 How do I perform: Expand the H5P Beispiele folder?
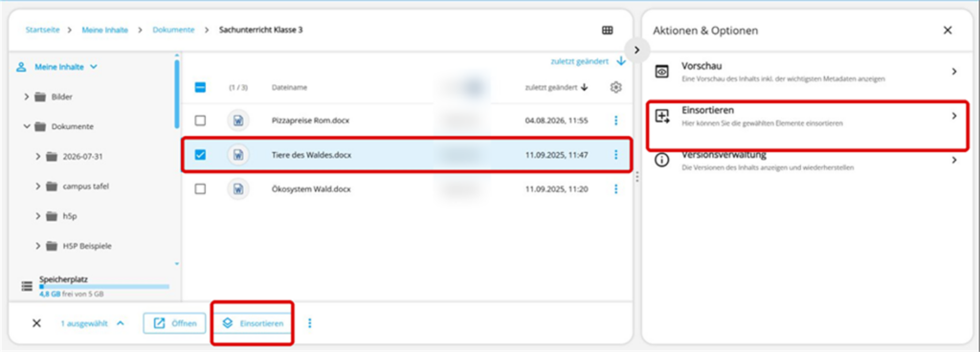tap(38, 246)
